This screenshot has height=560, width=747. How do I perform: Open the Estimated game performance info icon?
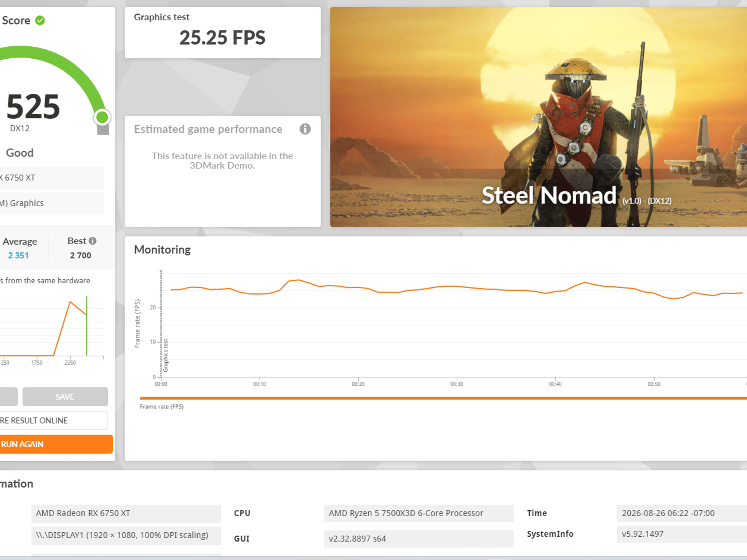click(305, 129)
